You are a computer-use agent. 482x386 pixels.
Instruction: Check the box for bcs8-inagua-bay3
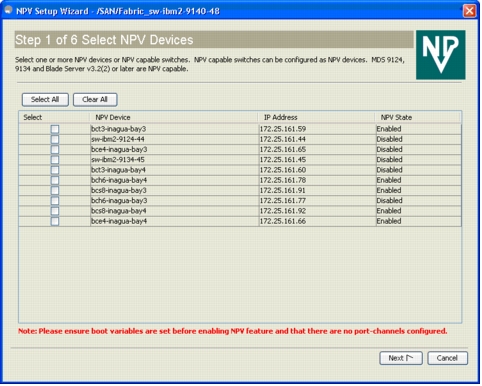[55, 190]
